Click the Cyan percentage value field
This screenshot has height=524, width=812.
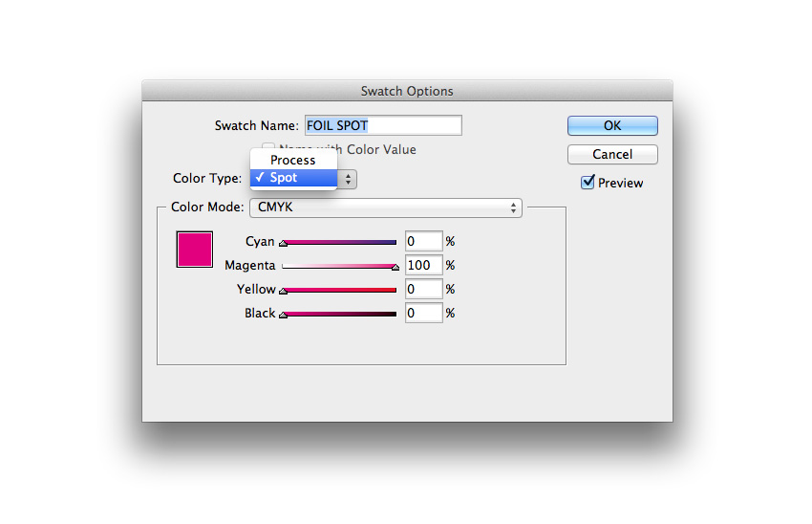423,242
